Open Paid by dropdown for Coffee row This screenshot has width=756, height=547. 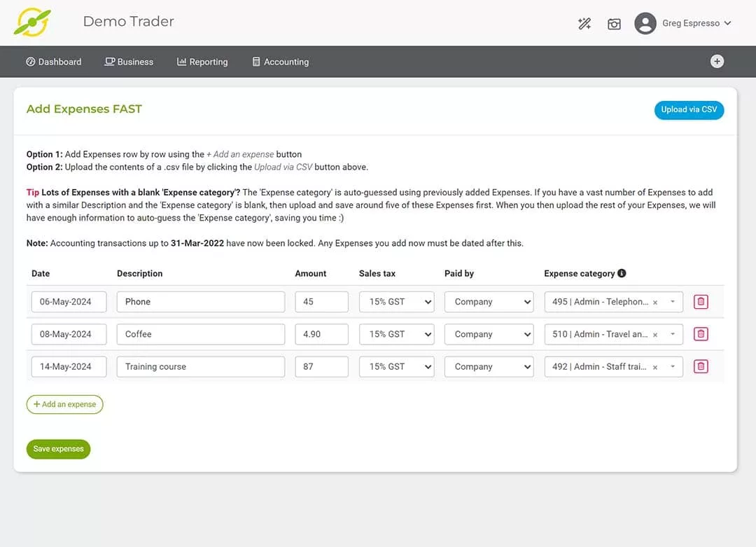489,334
